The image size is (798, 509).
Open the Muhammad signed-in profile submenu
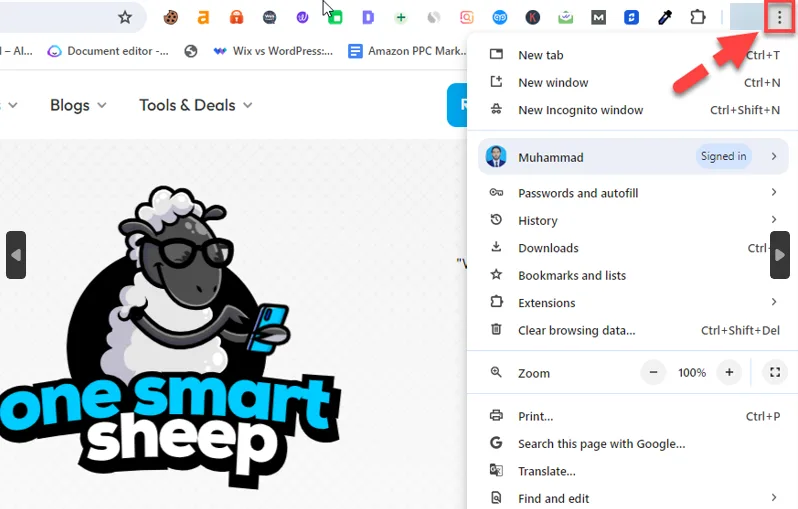tap(633, 157)
